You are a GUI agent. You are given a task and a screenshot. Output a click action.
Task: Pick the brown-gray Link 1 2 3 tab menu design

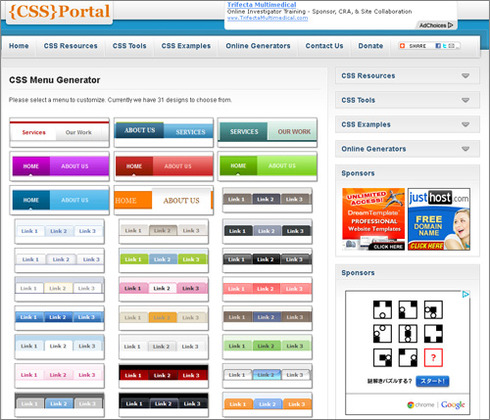coord(267,200)
